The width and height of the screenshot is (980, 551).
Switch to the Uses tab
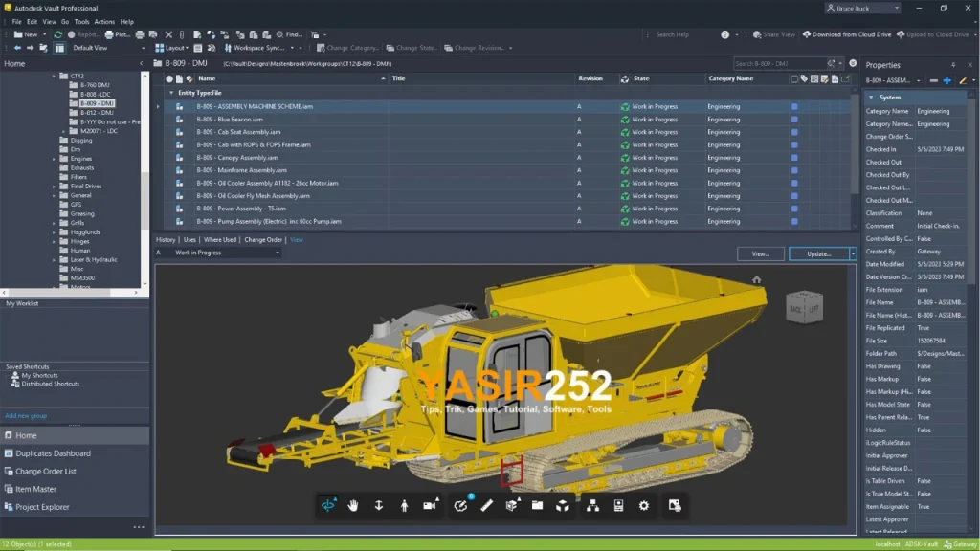[x=189, y=240]
